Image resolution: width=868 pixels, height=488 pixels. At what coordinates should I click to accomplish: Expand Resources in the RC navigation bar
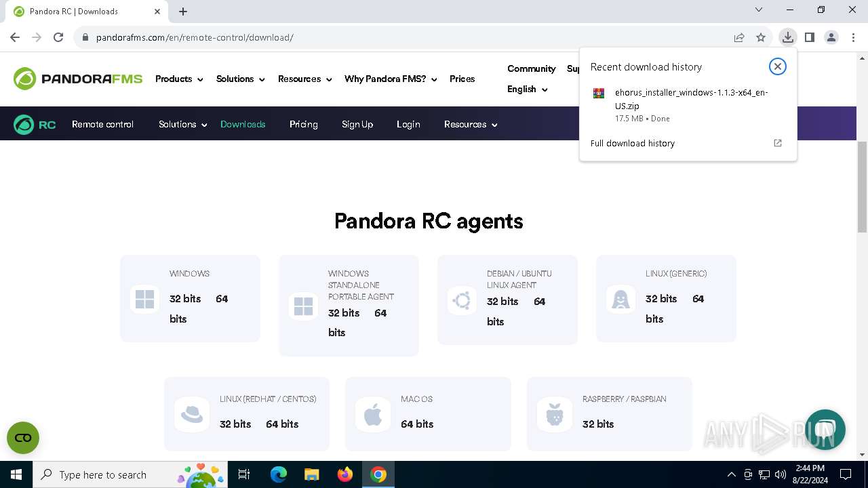click(x=471, y=125)
